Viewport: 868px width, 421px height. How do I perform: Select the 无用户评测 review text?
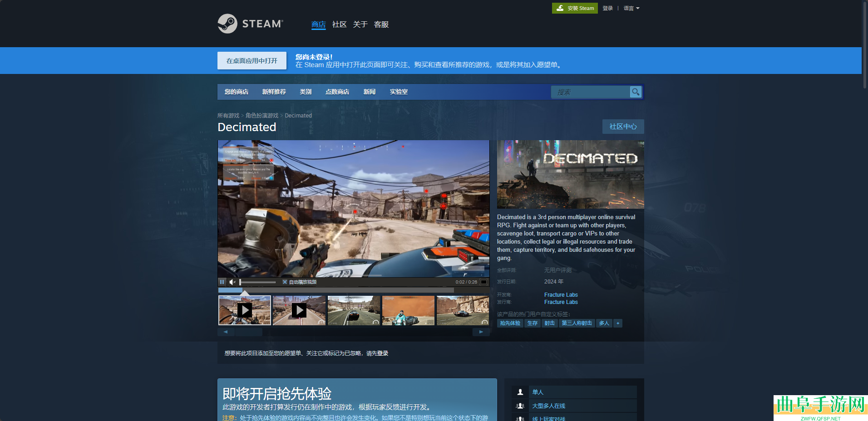coord(558,270)
